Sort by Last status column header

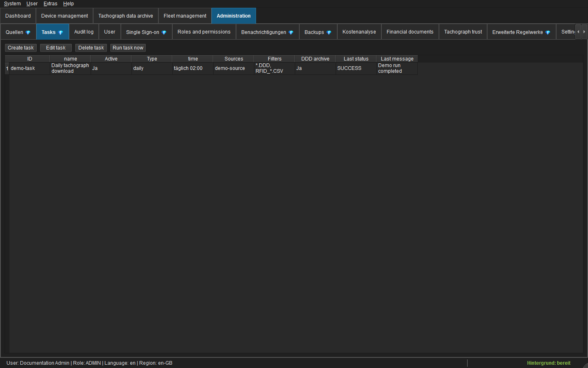coord(356,59)
